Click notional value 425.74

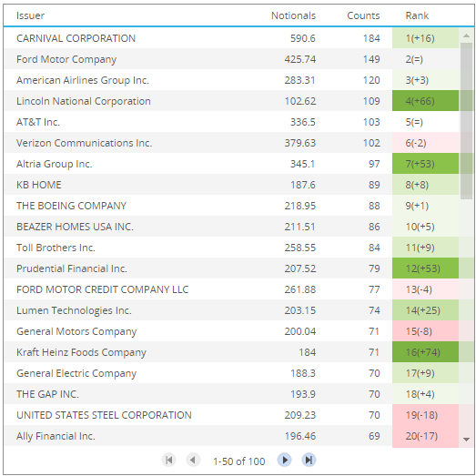(300, 59)
